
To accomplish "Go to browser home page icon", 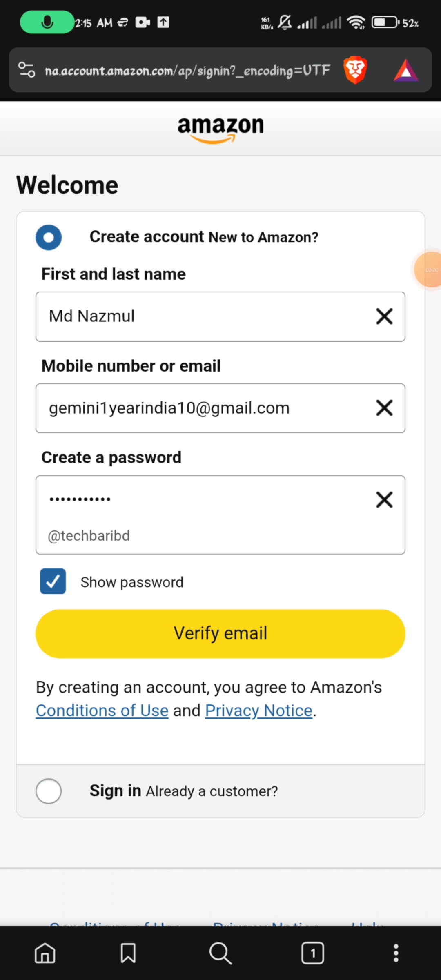I will click(45, 953).
